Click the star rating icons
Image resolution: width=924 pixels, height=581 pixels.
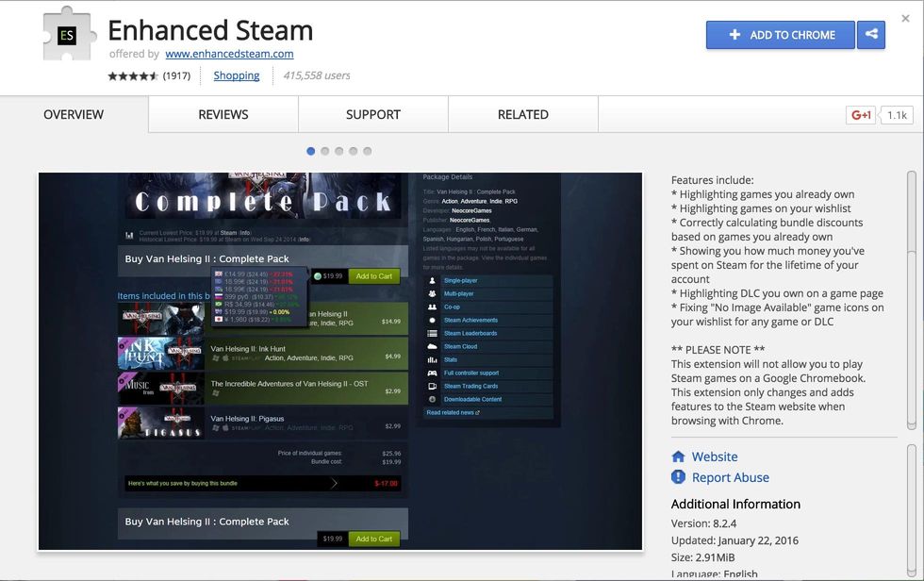[x=133, y=75]
